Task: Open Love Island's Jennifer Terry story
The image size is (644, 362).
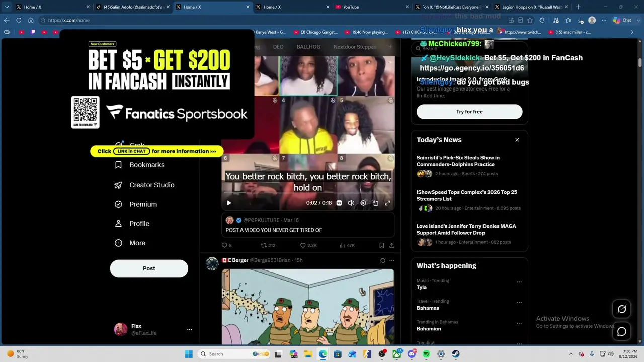Action: coord(469,234)
